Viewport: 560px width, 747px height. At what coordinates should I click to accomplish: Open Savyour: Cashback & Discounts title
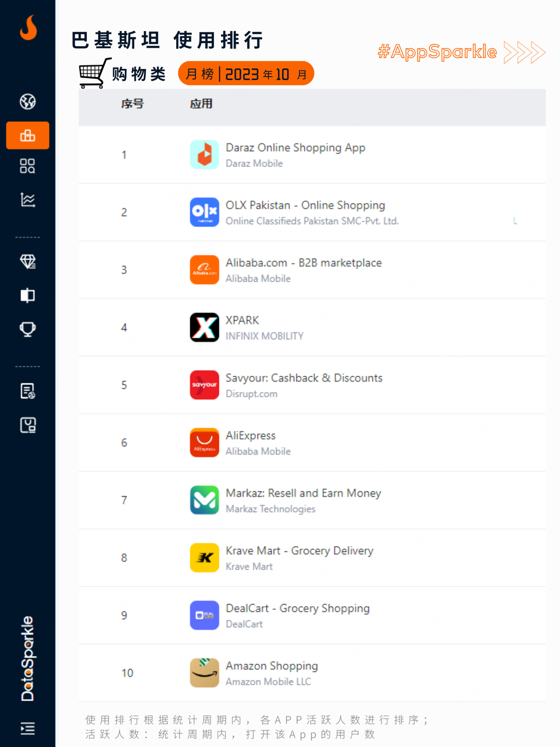tap(304, 378)
